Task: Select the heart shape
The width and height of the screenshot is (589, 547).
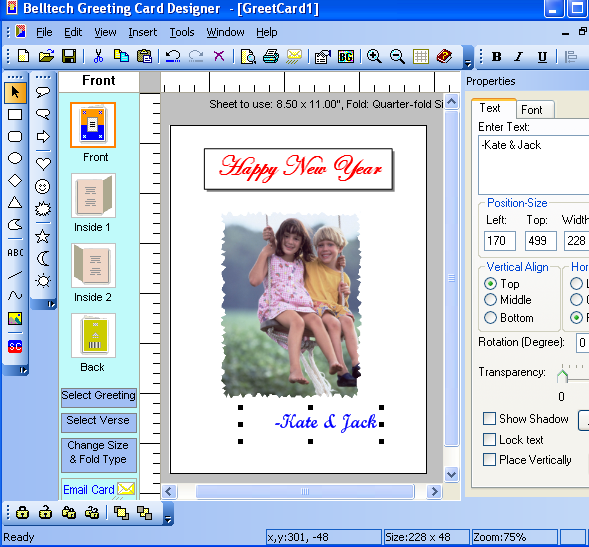Action: [43, 164]
